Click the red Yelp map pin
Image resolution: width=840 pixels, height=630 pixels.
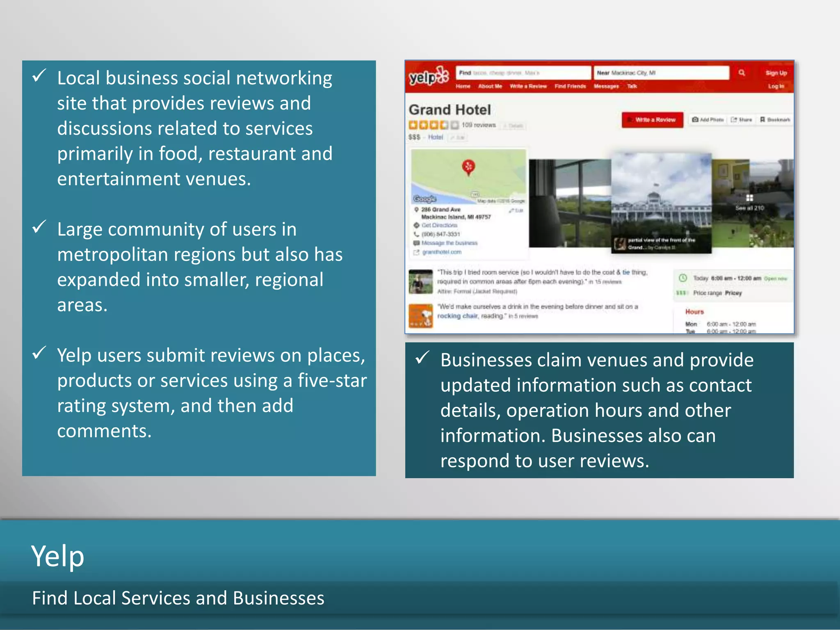(x=468, y=167)
